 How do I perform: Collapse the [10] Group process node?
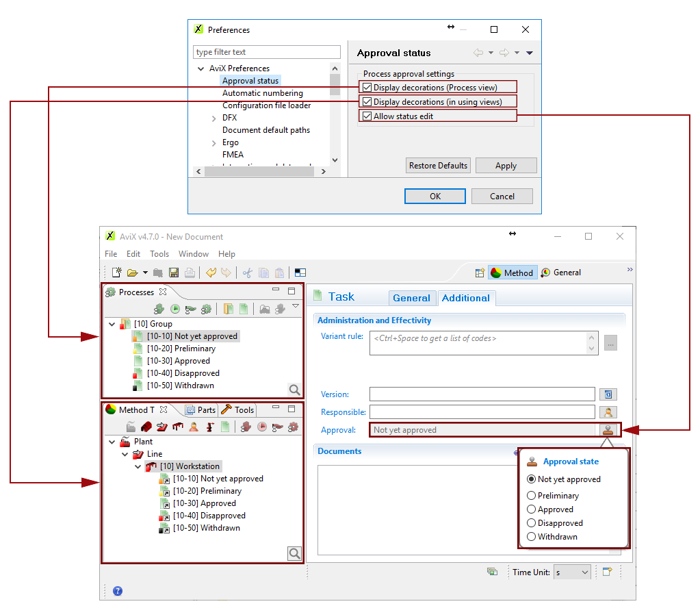click(112, 324)
